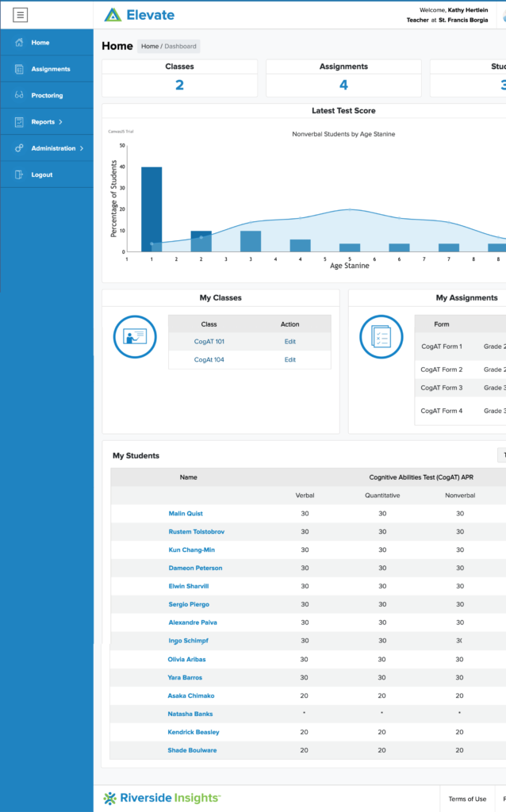
Task: Open student Dameon Peterson
Action: click(195, 568)
